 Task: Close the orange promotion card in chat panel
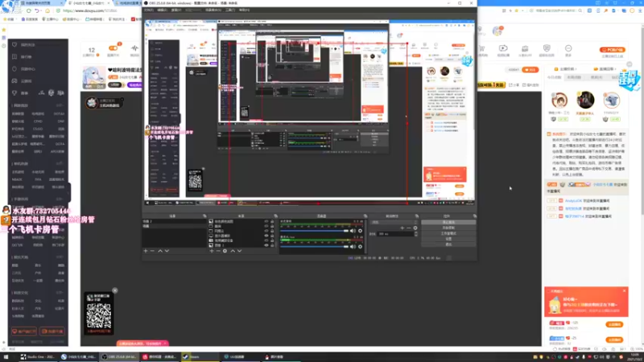[x=625, y=291]
